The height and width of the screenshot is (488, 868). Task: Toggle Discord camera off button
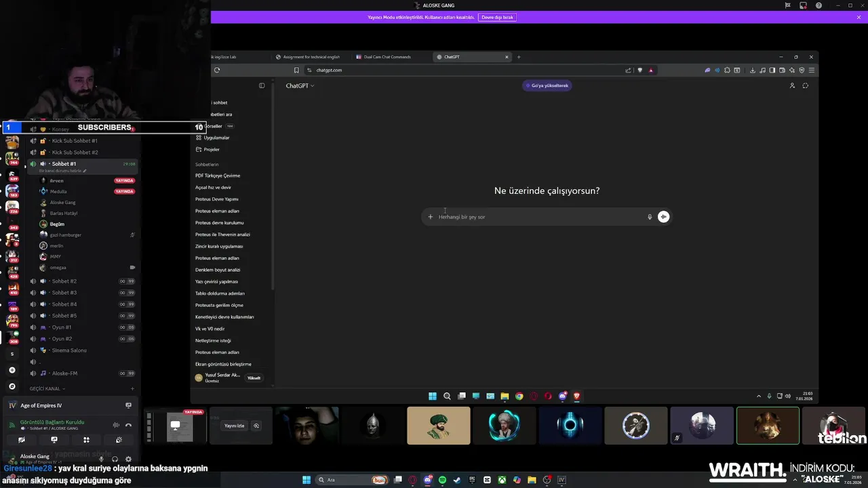(x=22, y=440)
